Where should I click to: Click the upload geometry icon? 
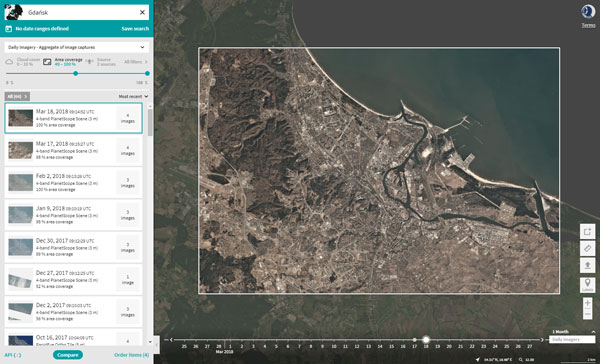(587, 265)
